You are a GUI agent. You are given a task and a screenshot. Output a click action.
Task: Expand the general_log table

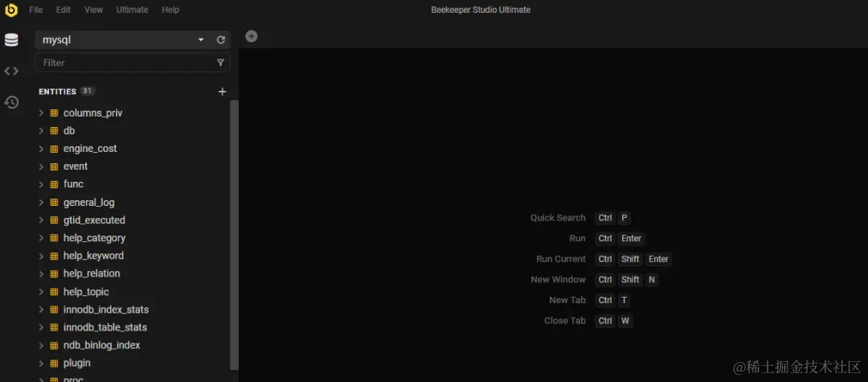(41, 203)
